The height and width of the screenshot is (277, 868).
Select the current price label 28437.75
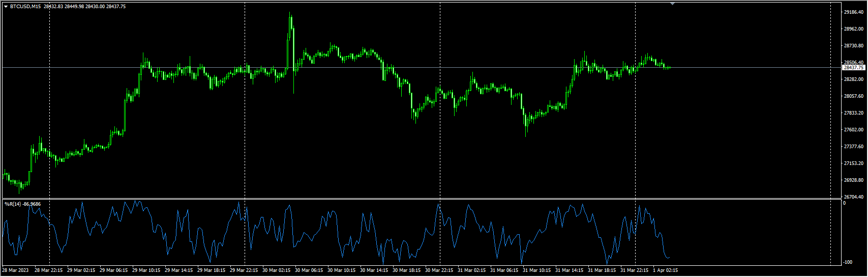(854, 67)
